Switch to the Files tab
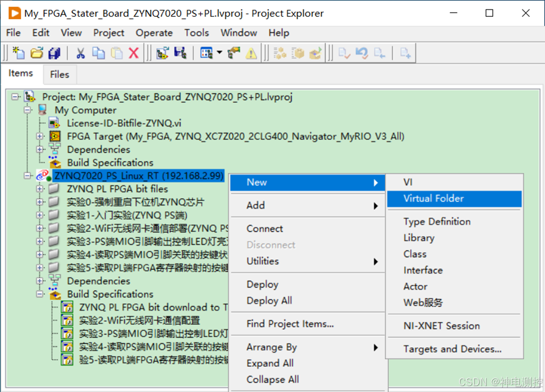 (x=59, y=75)
